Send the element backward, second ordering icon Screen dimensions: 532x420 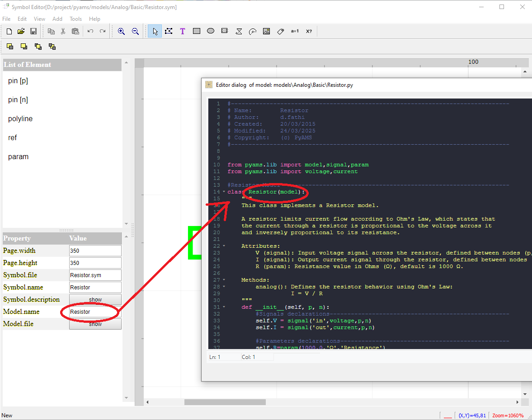point(24,47)
